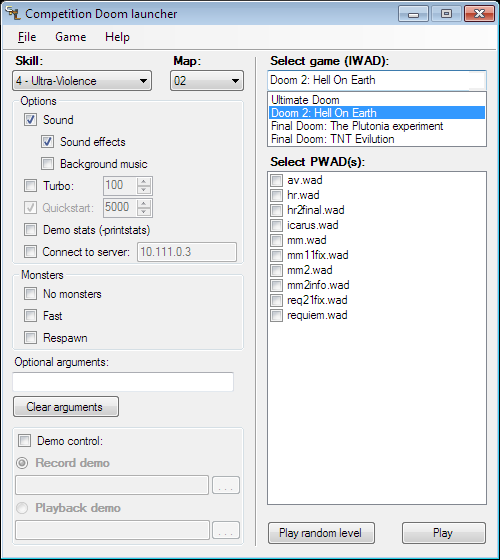This screenshot has height=560, width=500.
Task: Click the Record demo file path field
Action: (x=112, y=485)
